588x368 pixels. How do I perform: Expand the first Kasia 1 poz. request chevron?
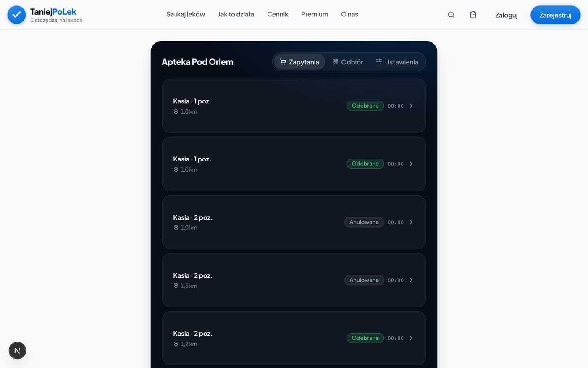[x=411, y=106]
